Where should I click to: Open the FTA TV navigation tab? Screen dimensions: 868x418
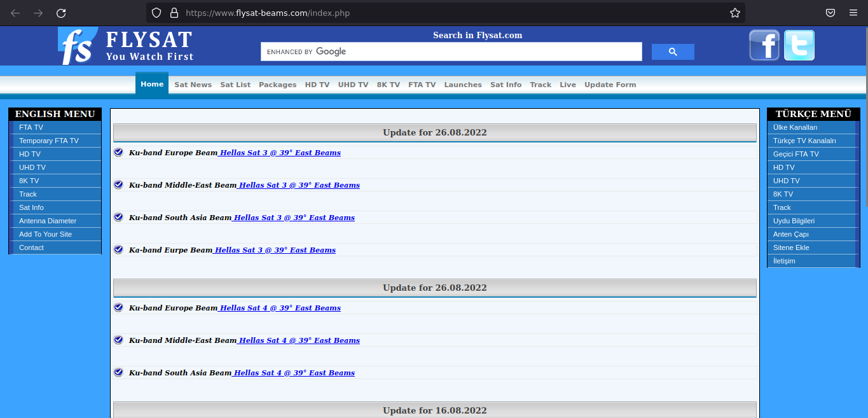coord(422,85)
